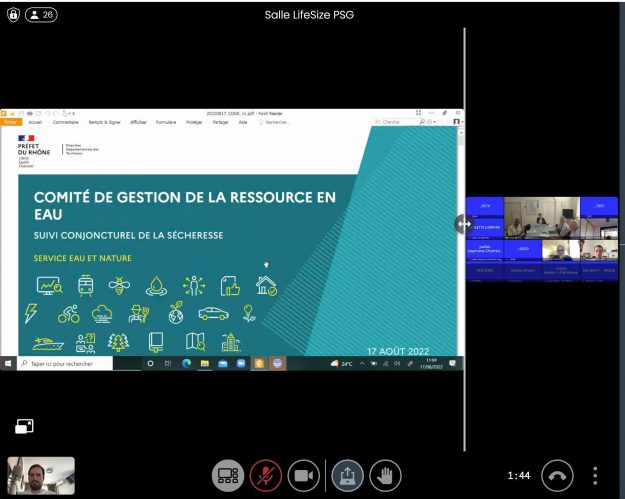Open the participants list showing 26
625x499 pixels.
(41, 15)
